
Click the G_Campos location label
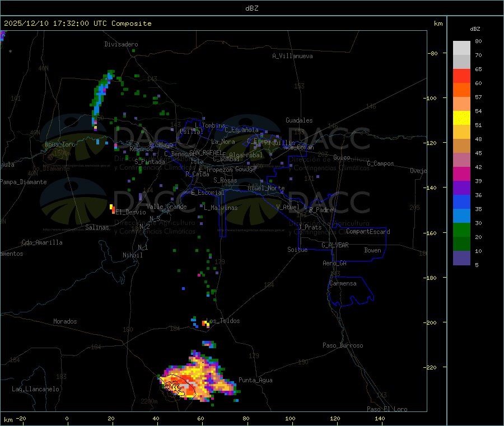(381, 163)
